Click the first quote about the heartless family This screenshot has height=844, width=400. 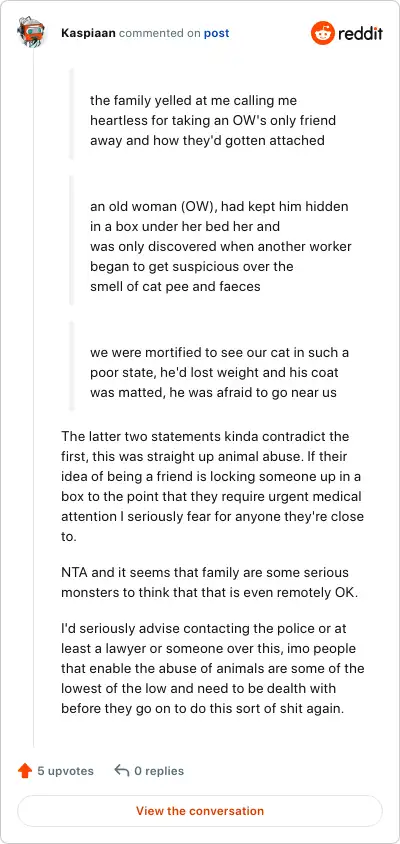[x=213, y=121]
